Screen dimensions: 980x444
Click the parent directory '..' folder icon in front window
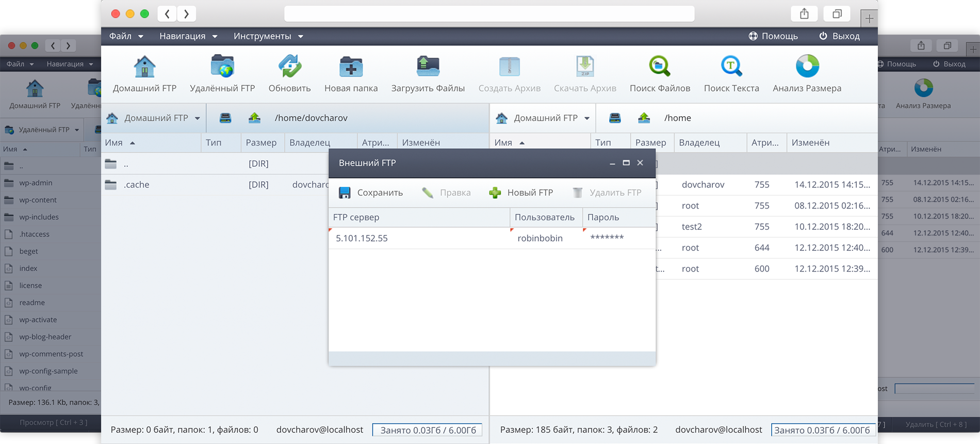111,164
